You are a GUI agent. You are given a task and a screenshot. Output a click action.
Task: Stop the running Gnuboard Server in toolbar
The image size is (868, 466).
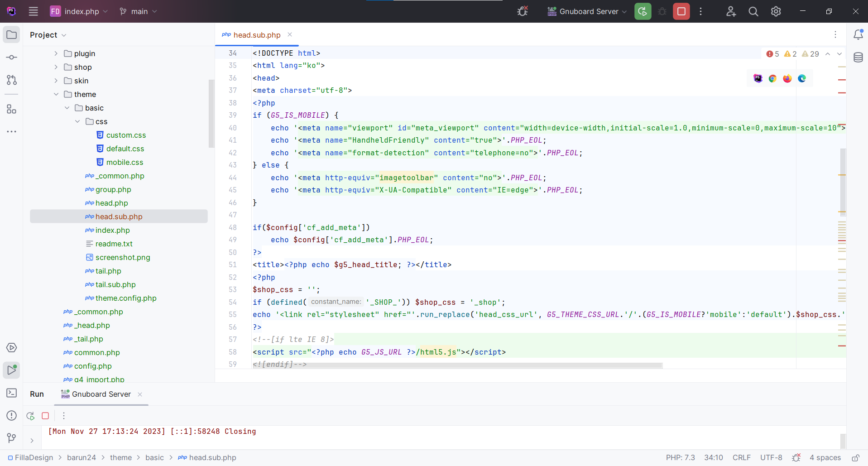(681, 11)
